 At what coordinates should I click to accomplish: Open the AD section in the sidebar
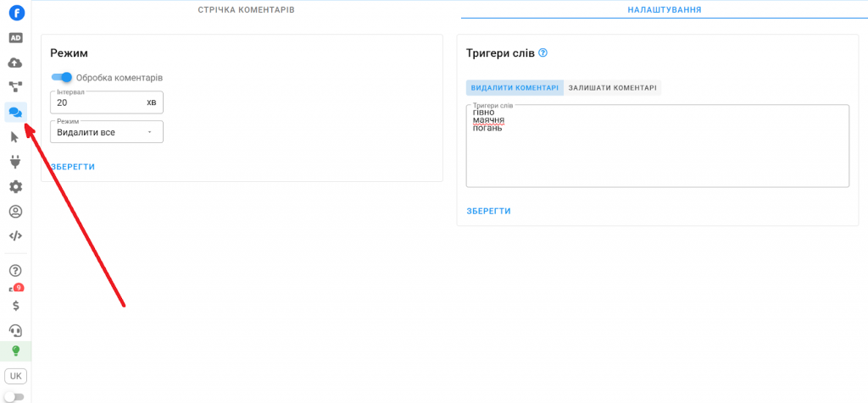pos(15,38)
